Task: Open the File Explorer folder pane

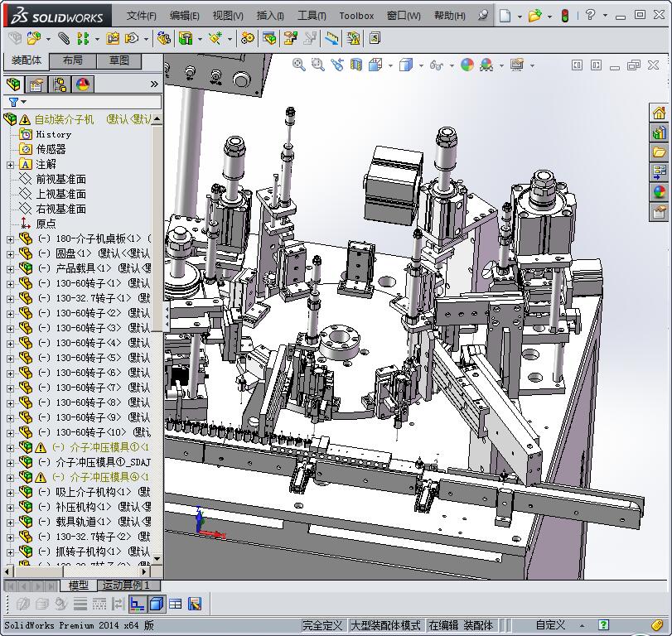Action: [x=660, y=152]
